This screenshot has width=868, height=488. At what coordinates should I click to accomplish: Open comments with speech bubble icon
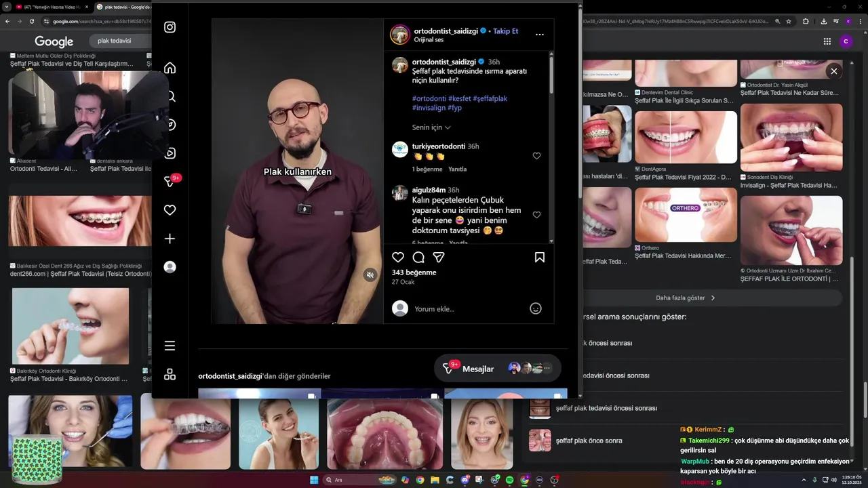click(x=418, y=257)
